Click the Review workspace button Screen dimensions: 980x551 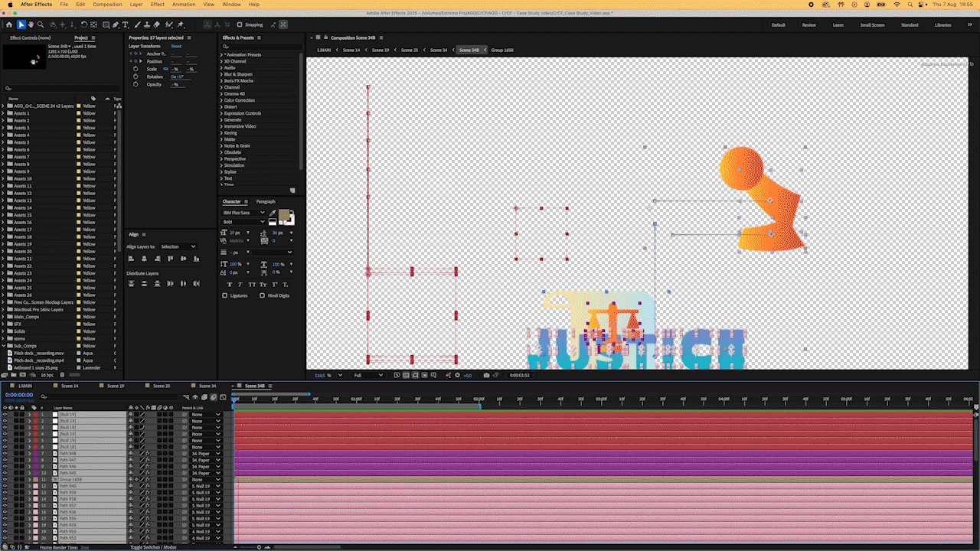(x=808, y=24)
